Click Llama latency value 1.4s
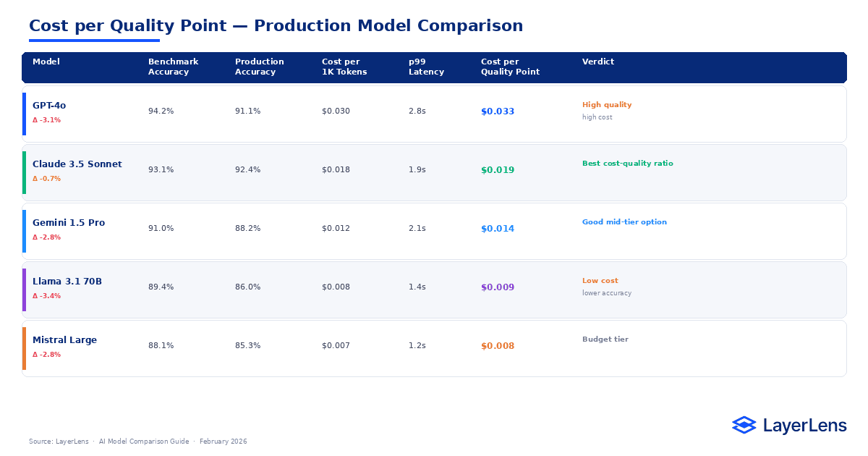Viewport: 868px width, 456px height. 417,287
